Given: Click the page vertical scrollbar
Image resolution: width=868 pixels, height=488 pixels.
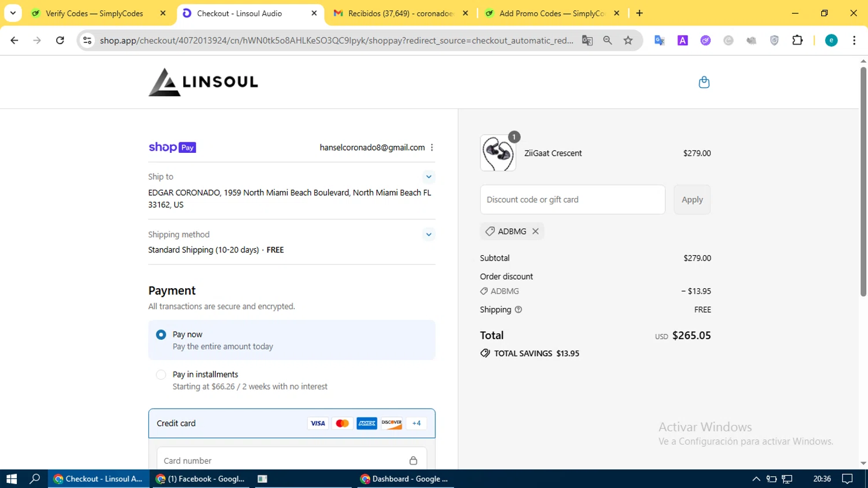Looking at the screenshot, I should [863, 181].
